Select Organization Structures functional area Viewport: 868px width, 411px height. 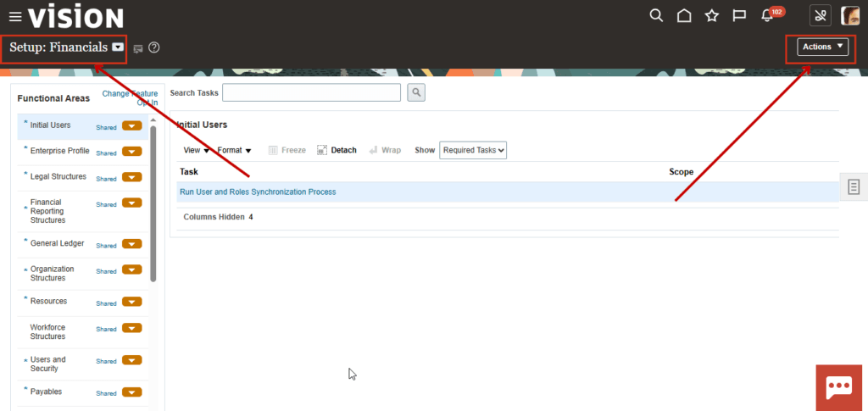coord(52,273)
